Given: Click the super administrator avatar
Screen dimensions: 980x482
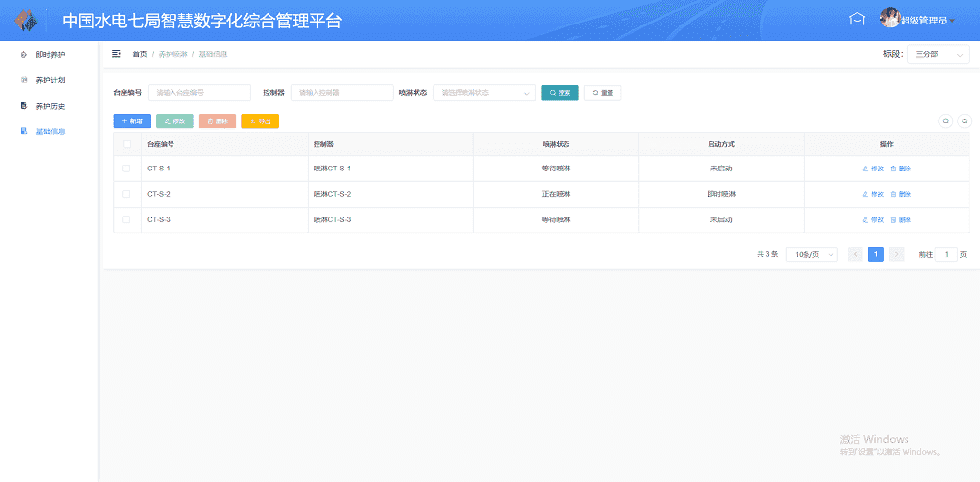Looking at the screenshot, I should pos(889,20).
